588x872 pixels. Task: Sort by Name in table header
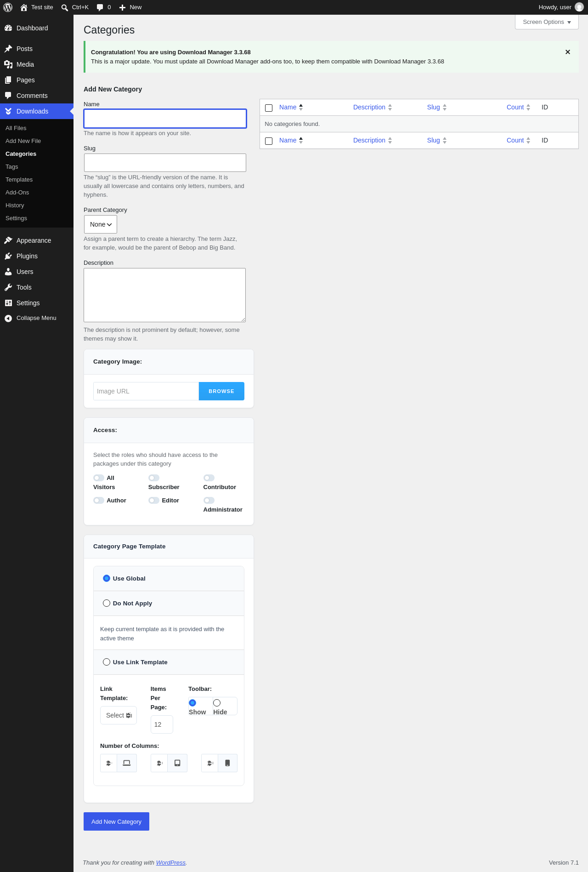[291, 107]
